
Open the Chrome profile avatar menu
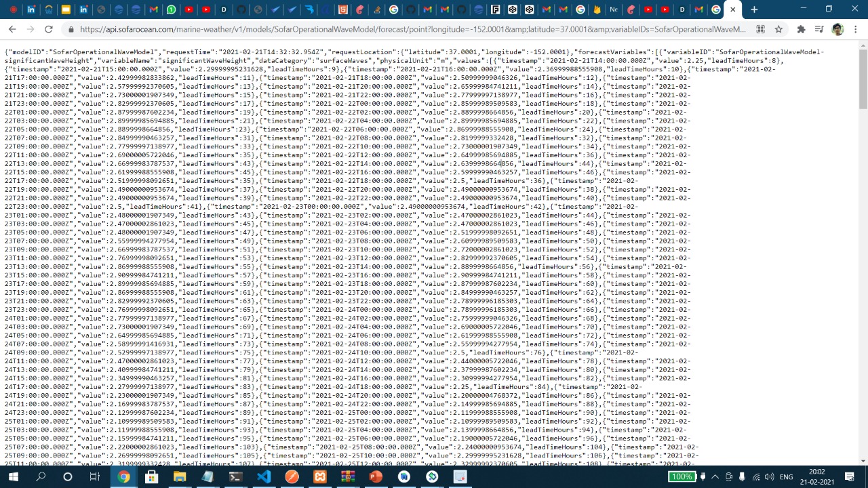coord(837,29)
